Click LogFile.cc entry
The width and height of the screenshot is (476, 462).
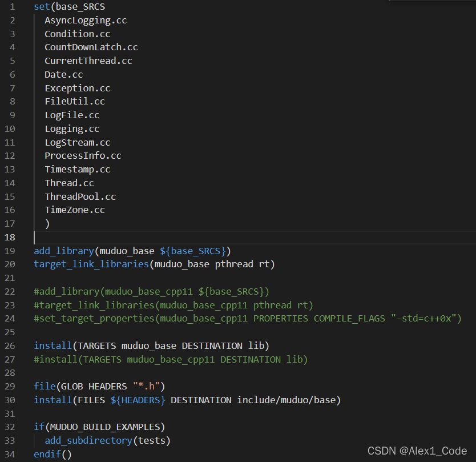pyautogui.click(x=72, y=115)
